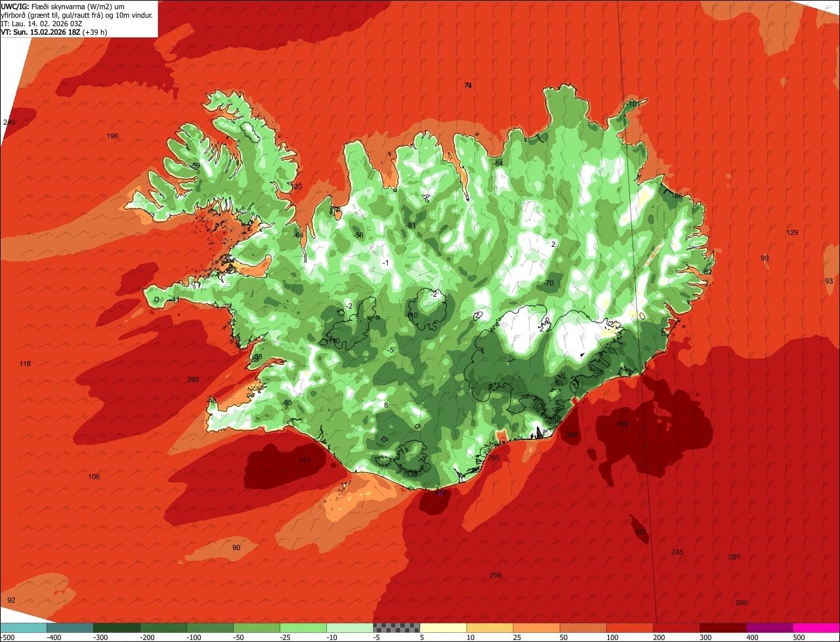Screen dimensions: 840x642
Task: Click the legend swatch between -400 and -300
Action: point(70,628)
